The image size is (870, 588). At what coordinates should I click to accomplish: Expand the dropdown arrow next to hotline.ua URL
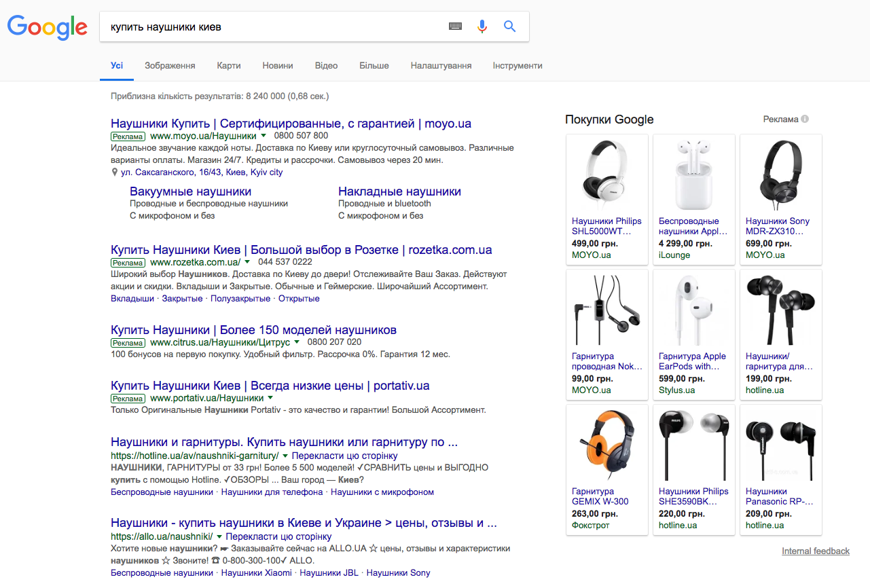click(285, 456)
